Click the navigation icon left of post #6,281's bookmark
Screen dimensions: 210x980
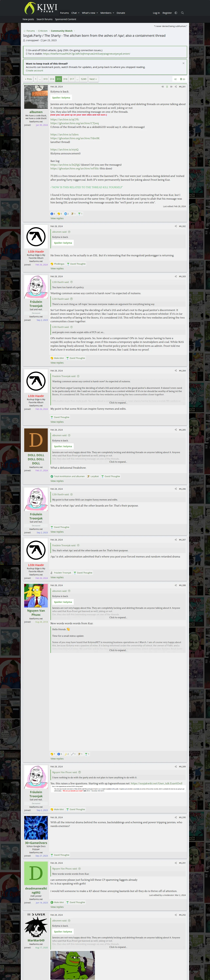pyautogui.click(x=163, y=86)
